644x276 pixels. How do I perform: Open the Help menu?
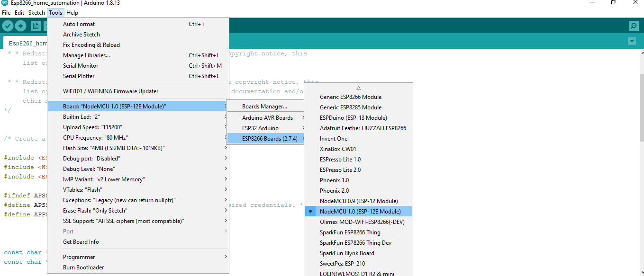[x=72, y=13]
